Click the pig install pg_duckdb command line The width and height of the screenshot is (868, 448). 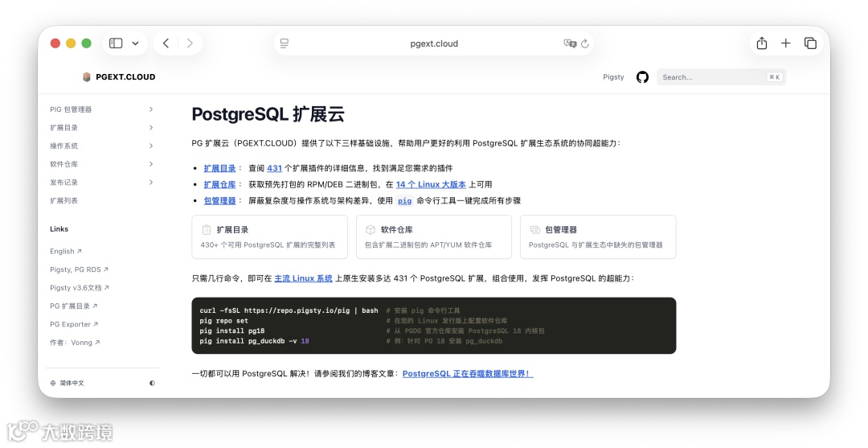coord(255,340)
